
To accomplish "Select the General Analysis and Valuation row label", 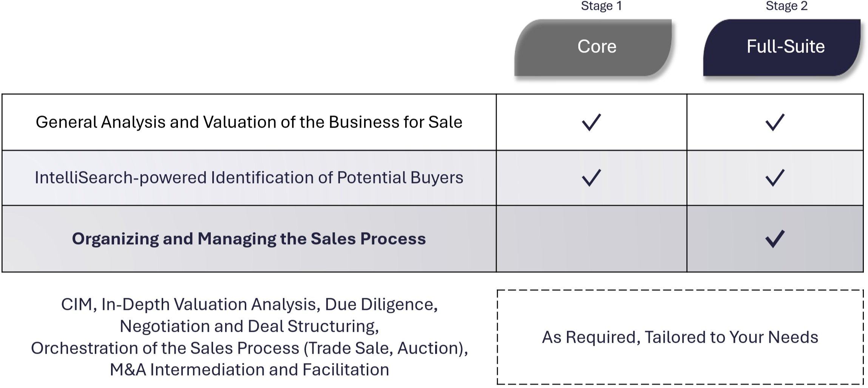I will (x=249, y=122).
